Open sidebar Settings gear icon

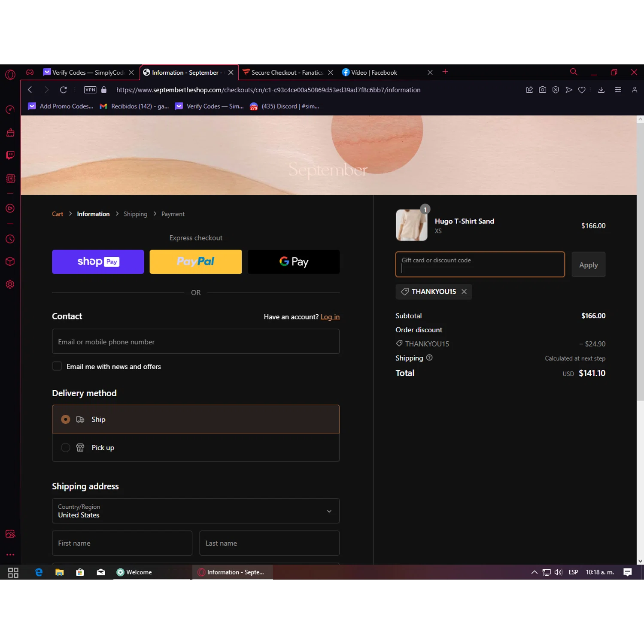[10, 284]
